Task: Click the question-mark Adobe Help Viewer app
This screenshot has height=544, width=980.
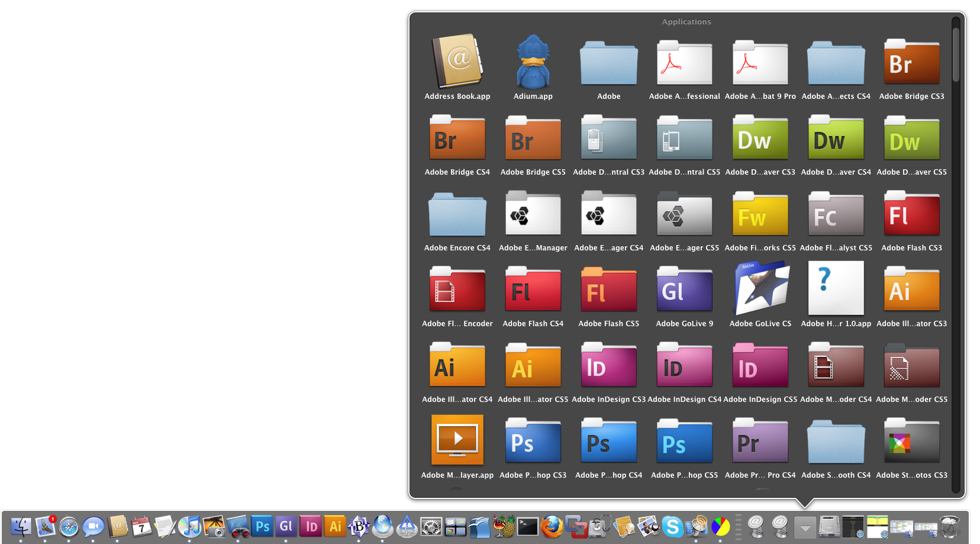Action: click(x=836, y=289)
